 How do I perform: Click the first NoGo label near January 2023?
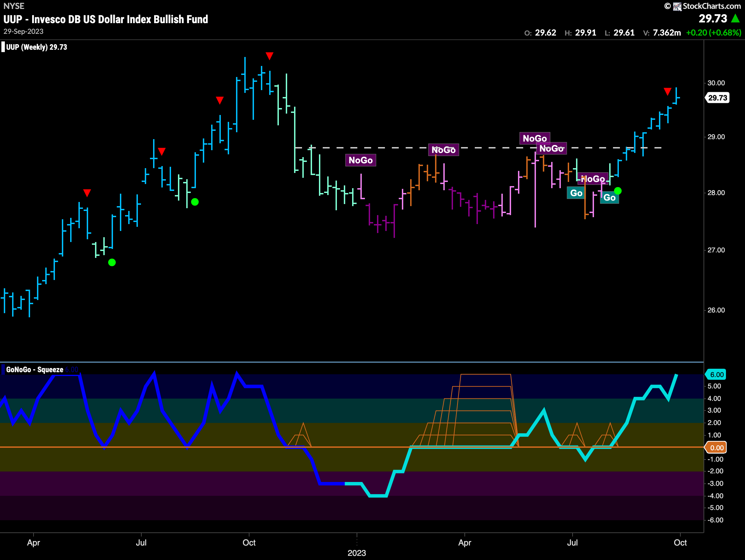click(x=361, y=160)
